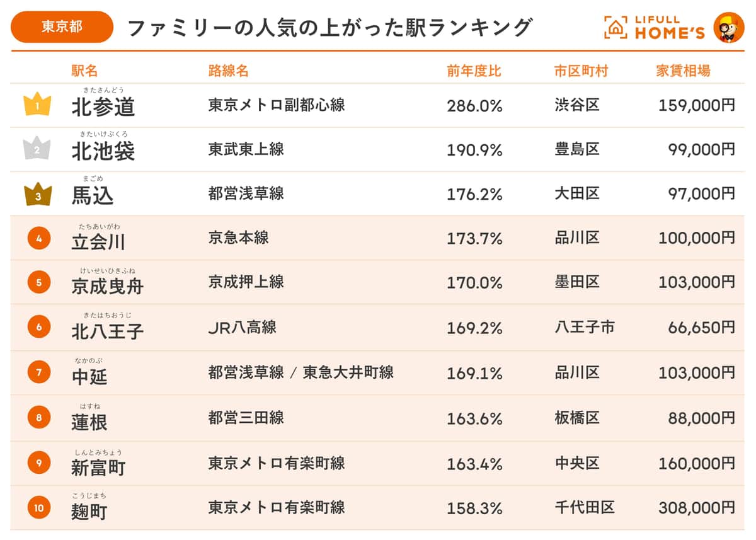Click the 八王子市 municipality cell
Viewport: 756px width, 540px height.
[584, 327]
